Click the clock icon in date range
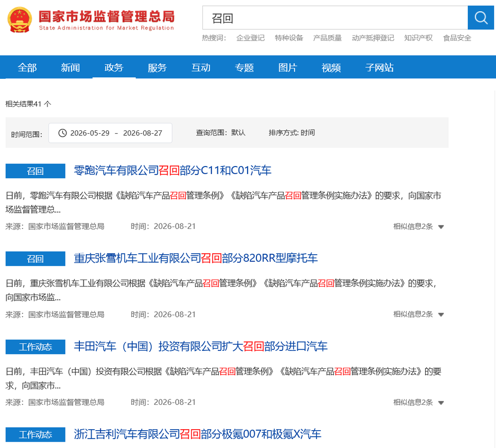Screen dimensions: 496x448 pos(62,133)
